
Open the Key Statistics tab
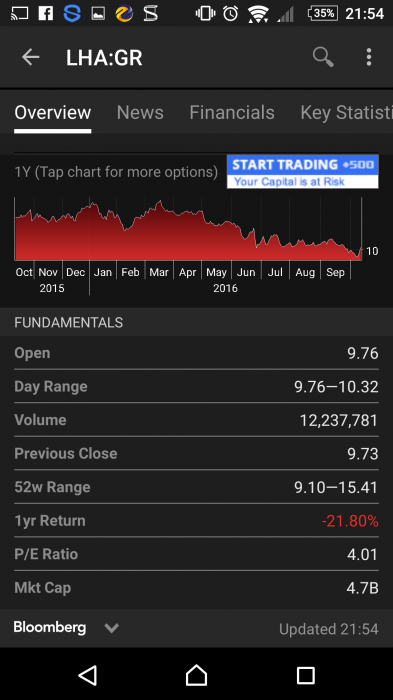[347, 112]
